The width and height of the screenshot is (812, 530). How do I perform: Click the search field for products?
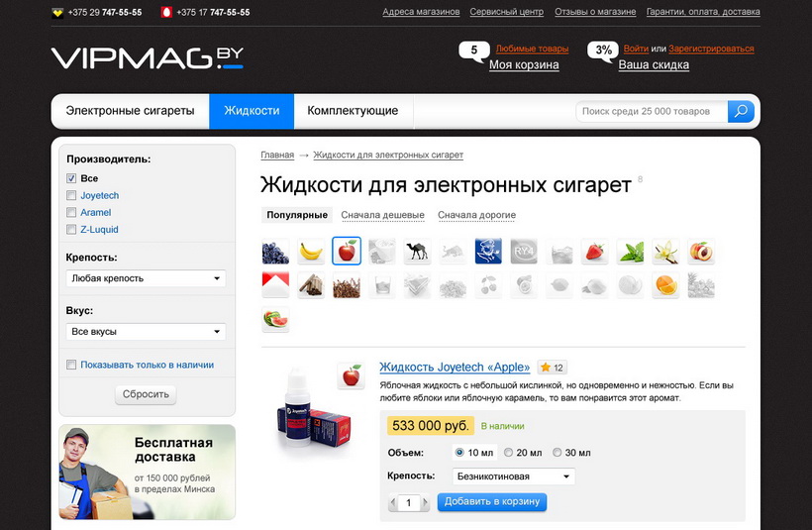coord(652,111)
